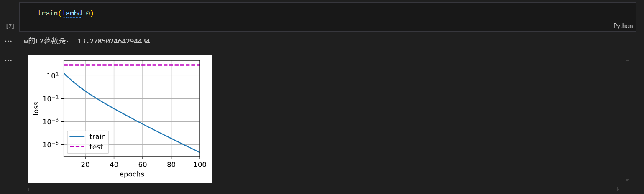Click the loss plot image output
644x194 pixels.
coord(120,119)
